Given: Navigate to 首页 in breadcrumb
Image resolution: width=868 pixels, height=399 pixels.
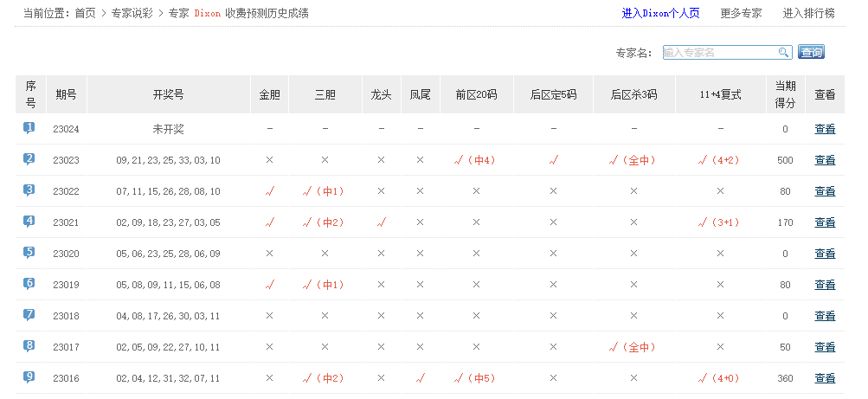Looking at the screenshot, I should click(x=85, y=13).
